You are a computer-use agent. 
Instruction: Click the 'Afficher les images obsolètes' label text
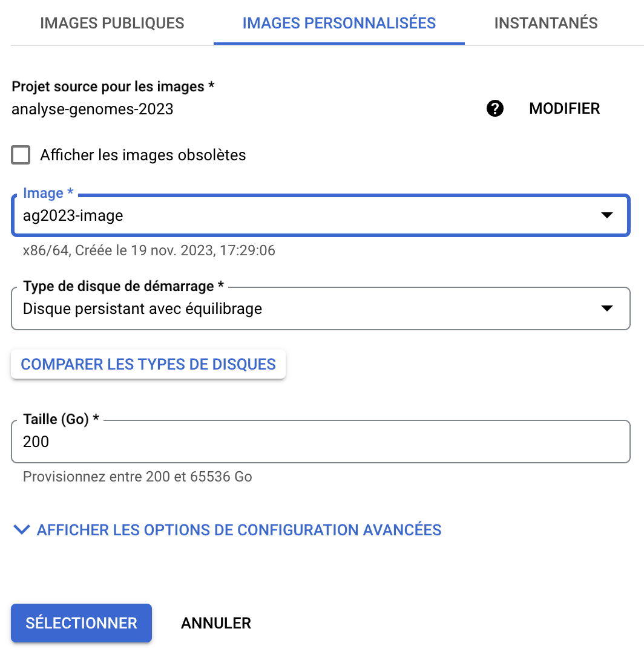[x=143, y=155]
